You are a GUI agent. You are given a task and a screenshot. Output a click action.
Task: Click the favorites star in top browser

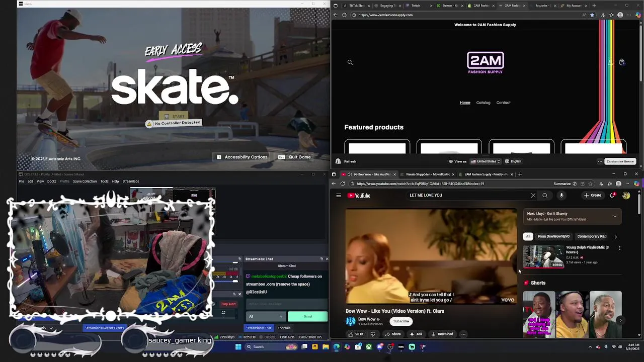pyautogui.click(x=592, y=15)
